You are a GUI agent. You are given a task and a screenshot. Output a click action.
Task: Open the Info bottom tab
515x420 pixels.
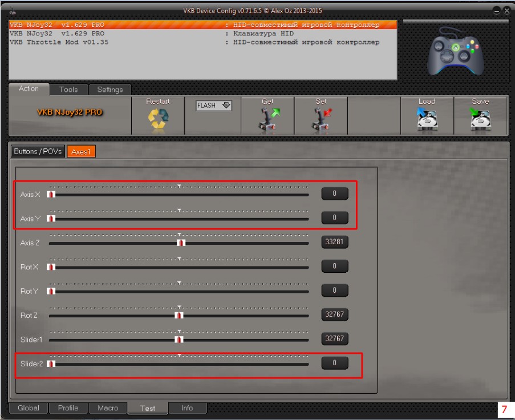pyautogui.click(x=187, y=408)
